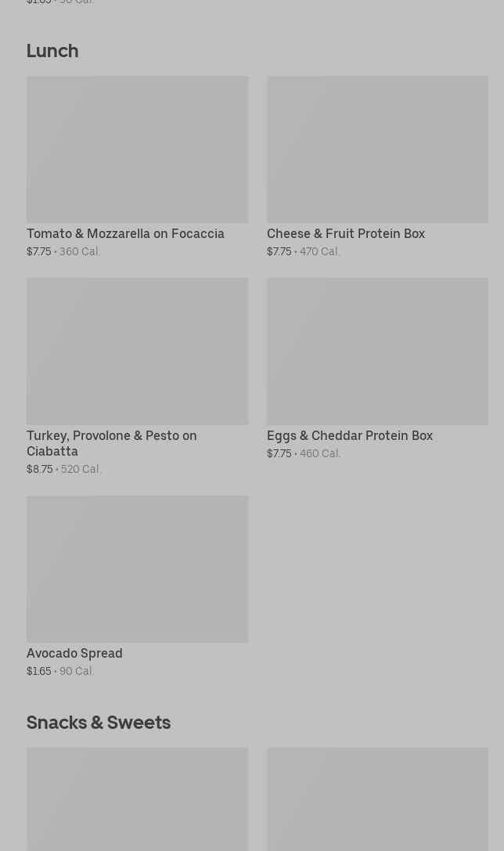The width and height of the screenshot is (504, 851).
Task: Click the partially visible price line above Lunch
Action: click(x=60, y=2)
